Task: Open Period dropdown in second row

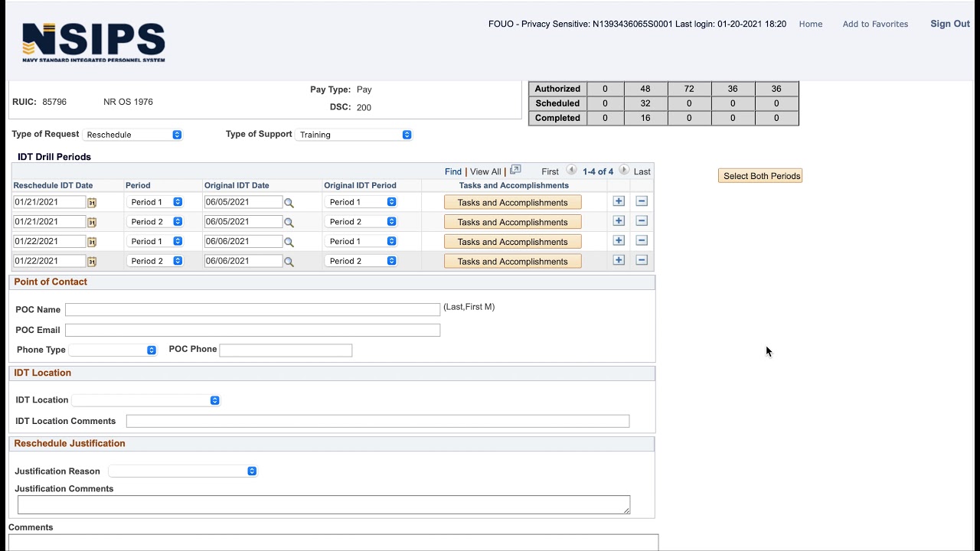Action: tap(155, 222)
